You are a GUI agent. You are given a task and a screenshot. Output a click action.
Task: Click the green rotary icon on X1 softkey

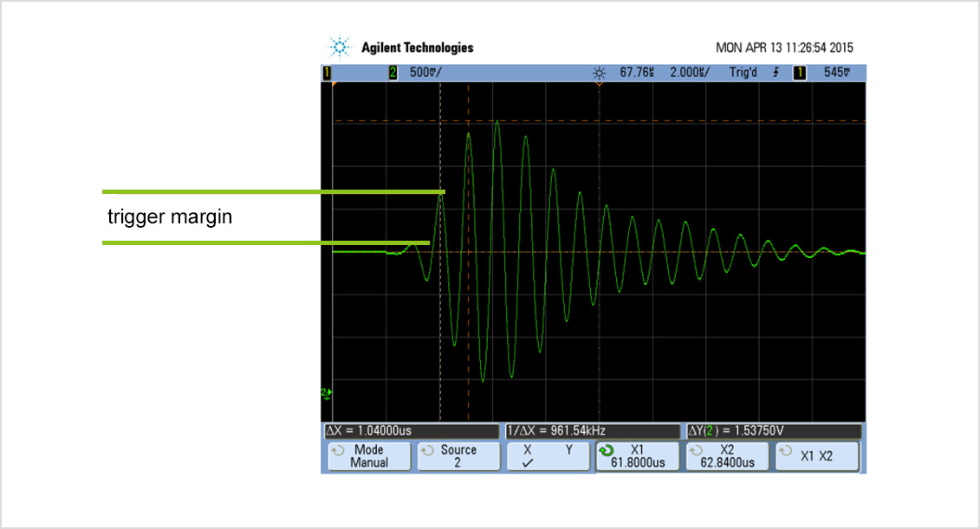coord(607,450)
